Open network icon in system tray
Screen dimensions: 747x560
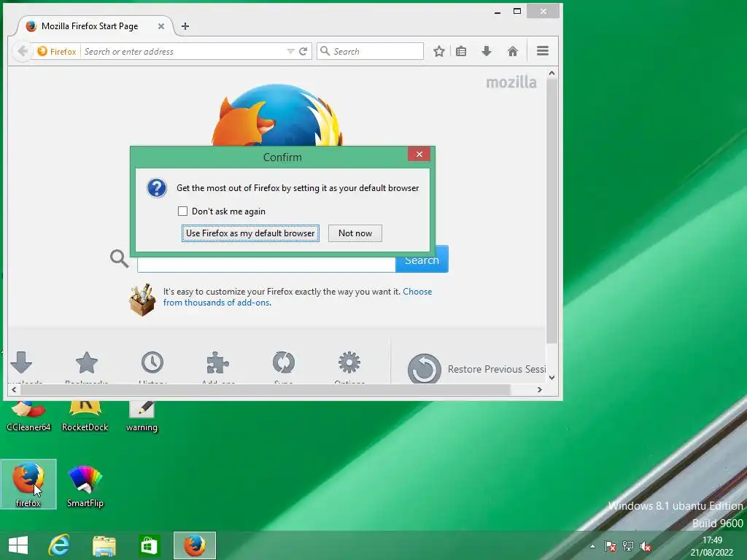click(x=628, y=546)
